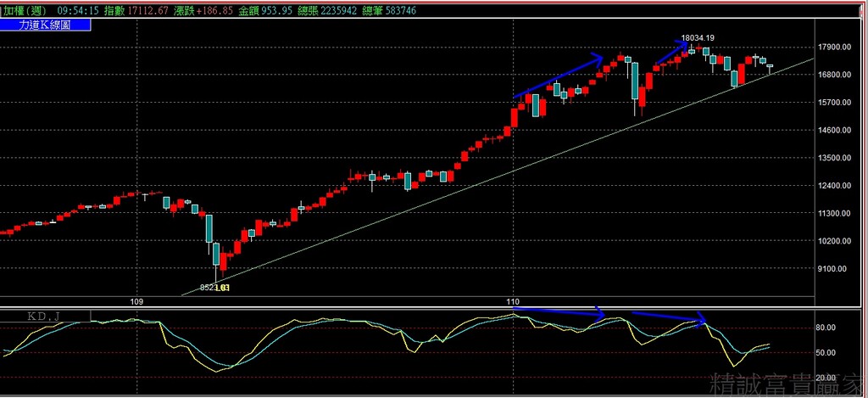Click the 力道K線圖 chart type button
868x398 pixels.
46,25
